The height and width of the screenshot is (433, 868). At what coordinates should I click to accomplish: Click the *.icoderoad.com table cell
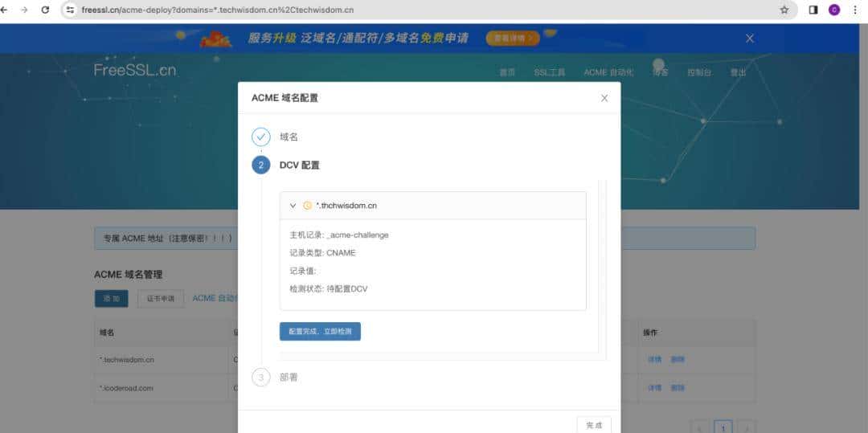pyautogui.click(x=126, y=388)
